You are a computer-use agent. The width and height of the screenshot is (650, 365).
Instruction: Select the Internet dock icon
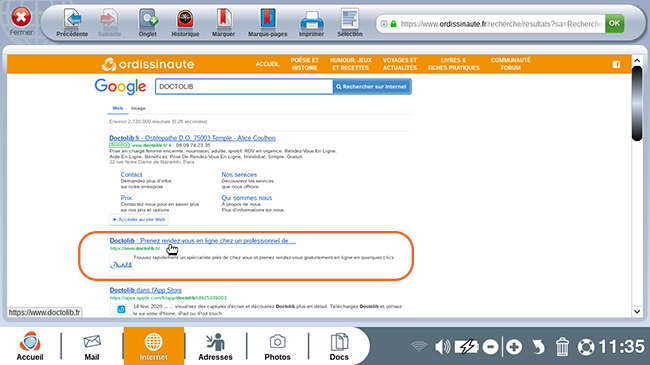[153, 346]
